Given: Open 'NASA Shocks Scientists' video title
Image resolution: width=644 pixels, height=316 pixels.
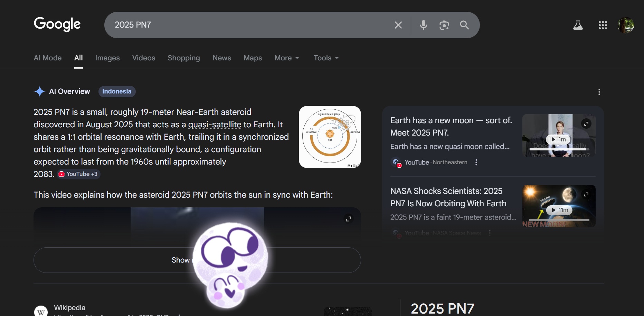Looking at the screenshot, I should click(448, 197).
